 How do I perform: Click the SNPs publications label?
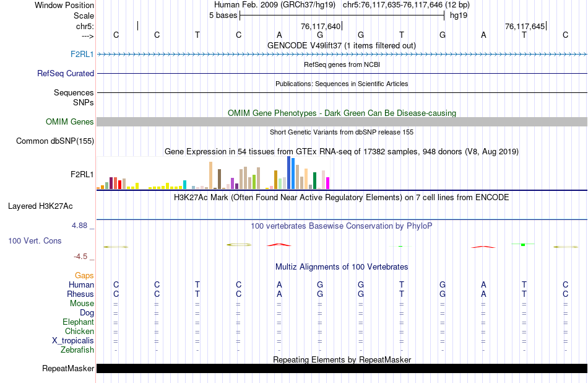click(x=84, y=102)
